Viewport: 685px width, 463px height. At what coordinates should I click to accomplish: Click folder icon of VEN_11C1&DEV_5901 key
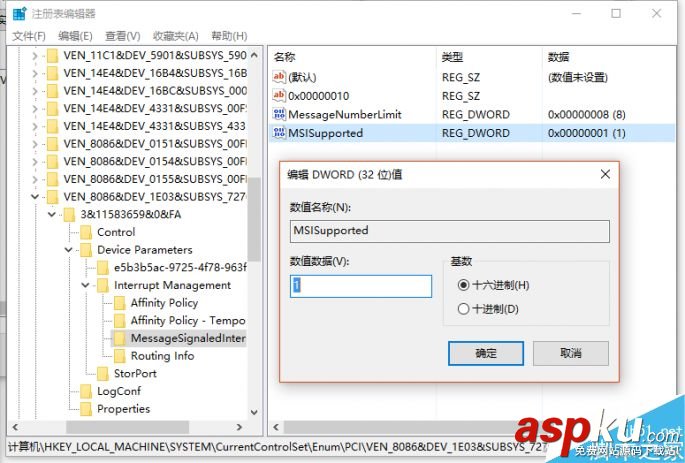52,56
